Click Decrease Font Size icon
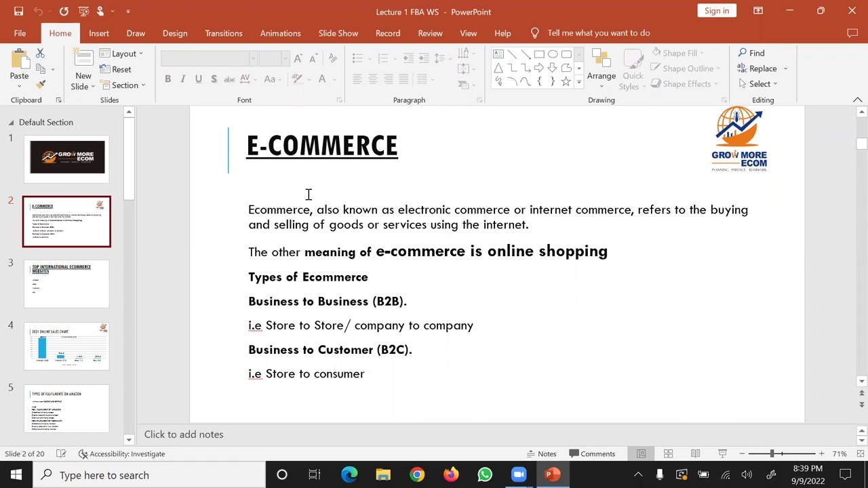868x488 pixels. 313,59
